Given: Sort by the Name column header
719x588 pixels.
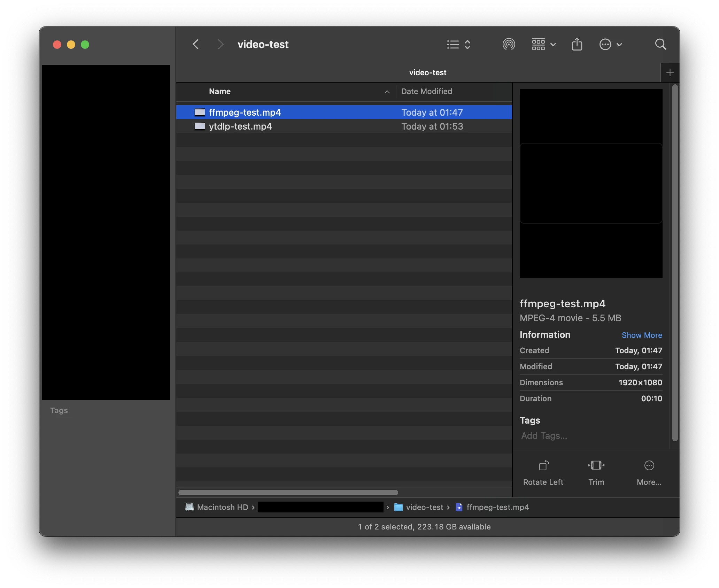Looking at the screenshot, I should click(220, 91).
